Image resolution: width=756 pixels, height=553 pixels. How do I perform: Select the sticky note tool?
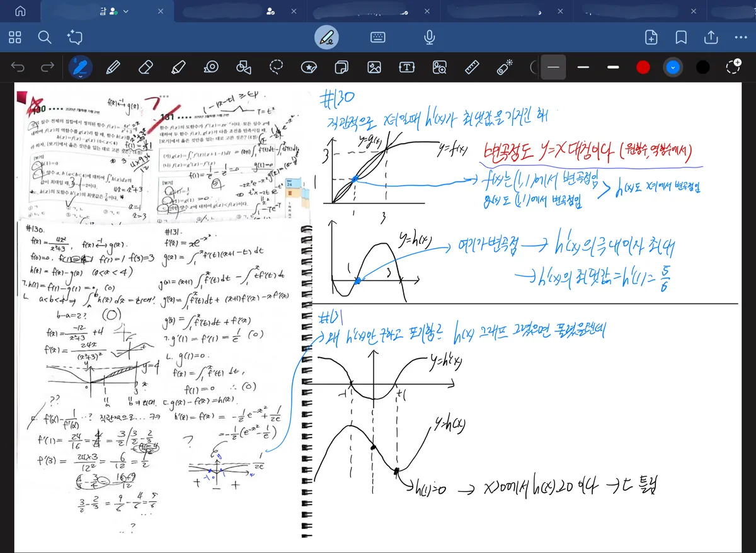coord(341,67)
